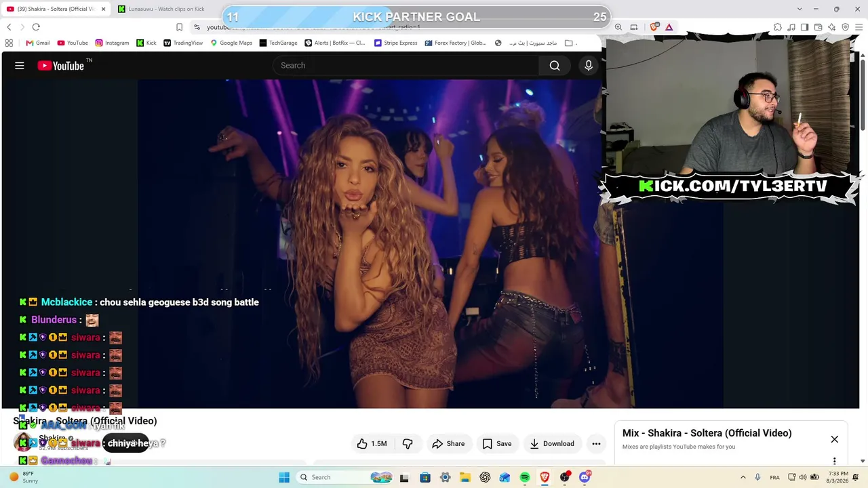Click the taskbar Search box
868x488 pixels.
pos(346,477)
